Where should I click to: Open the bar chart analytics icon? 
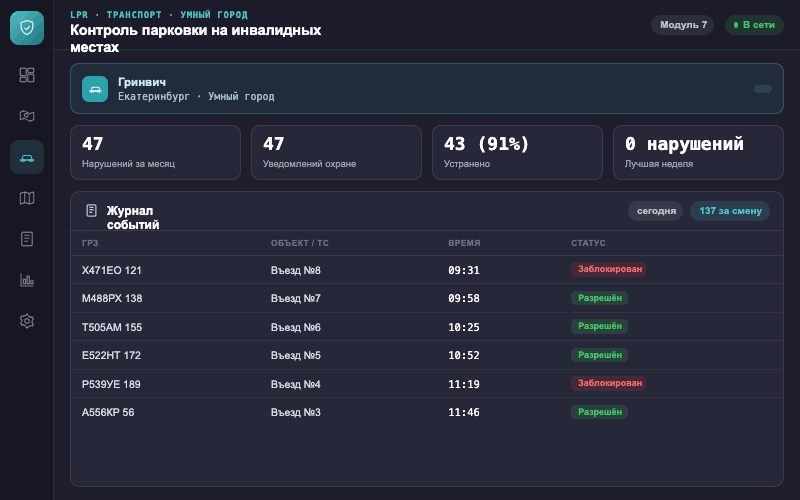point(27,280)
